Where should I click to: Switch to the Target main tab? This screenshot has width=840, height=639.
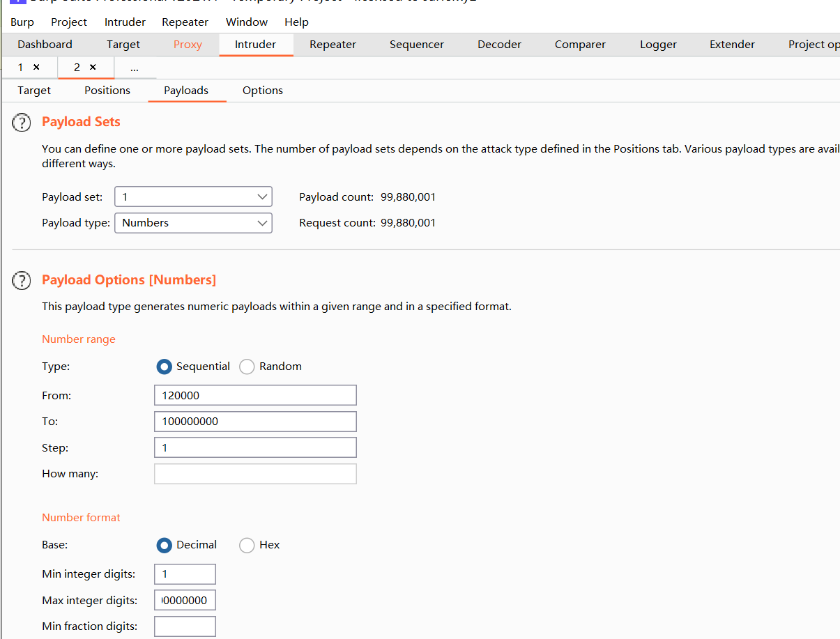tap(123, 45)
